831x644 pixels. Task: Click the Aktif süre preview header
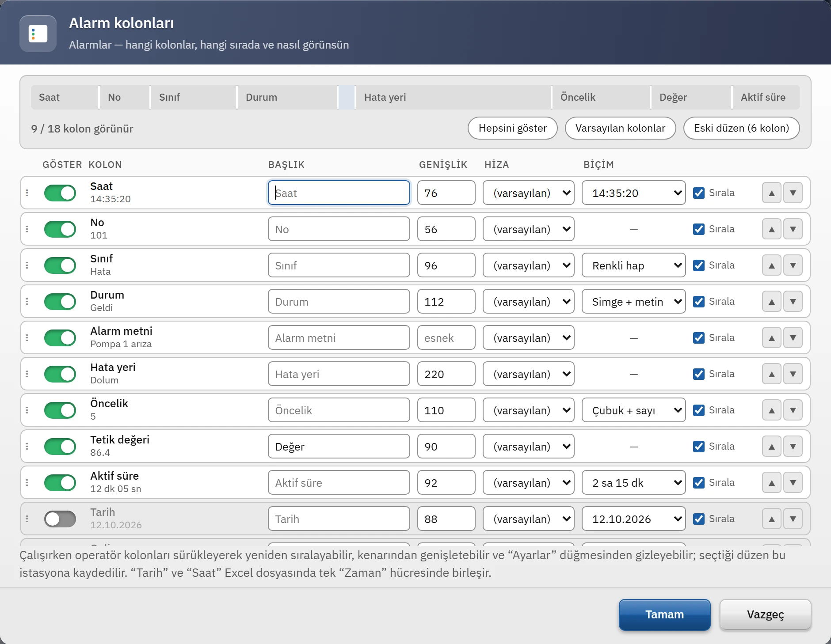click(766, 97)
